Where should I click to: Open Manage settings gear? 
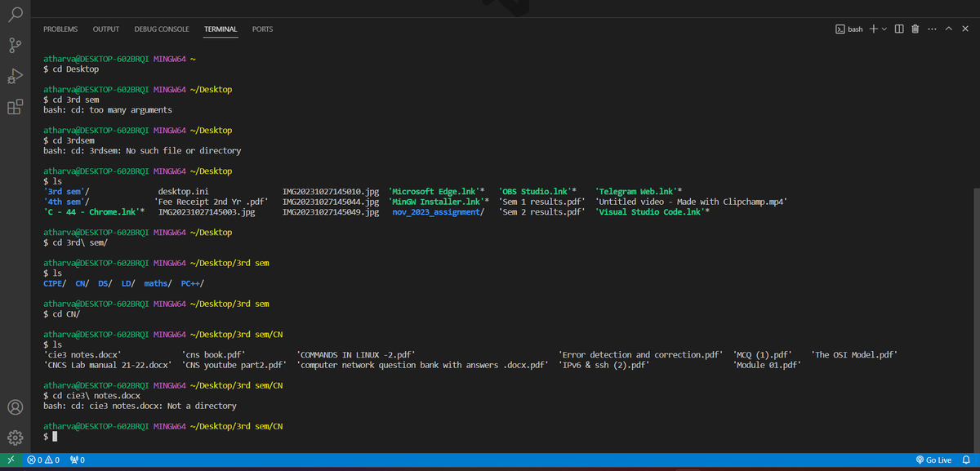click(15, 438)
